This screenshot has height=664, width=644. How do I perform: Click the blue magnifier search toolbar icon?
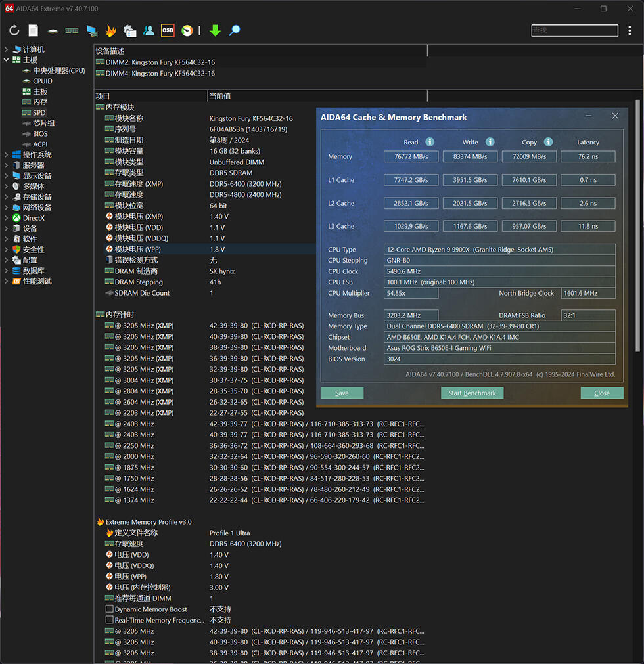click(235, 30)
